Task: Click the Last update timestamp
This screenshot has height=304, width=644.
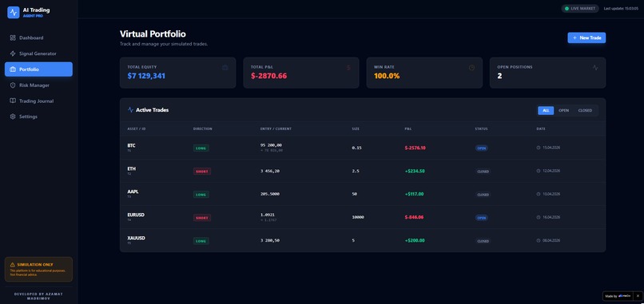Action: coord(622,8)
